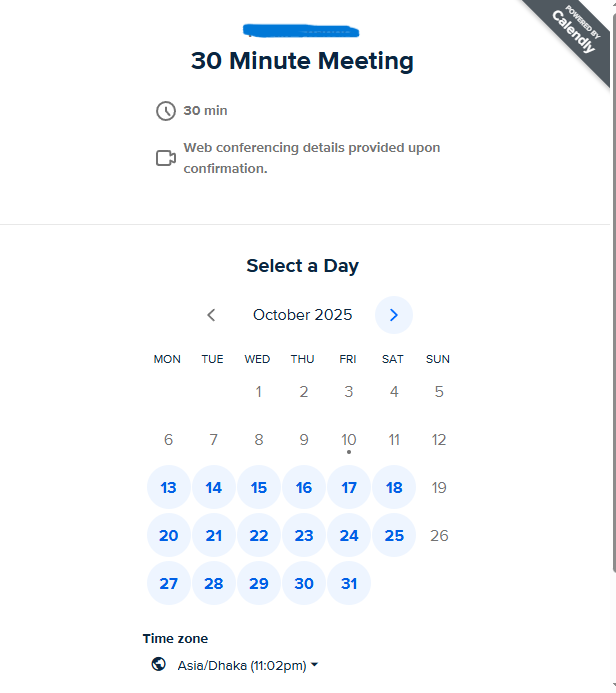Select Saturday October 18
The image size is (616, 693).
click(394, 488)
